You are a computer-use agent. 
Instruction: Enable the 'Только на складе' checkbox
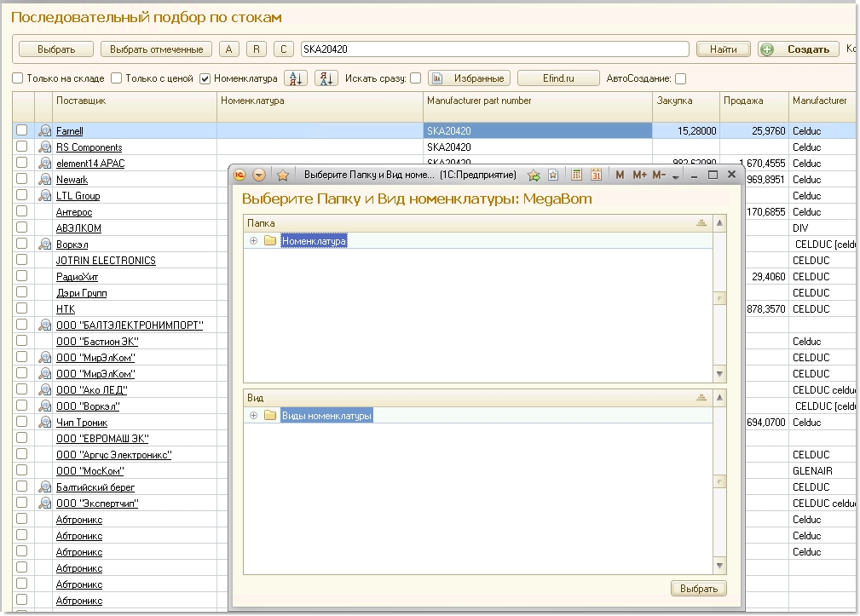pos(18,78)
